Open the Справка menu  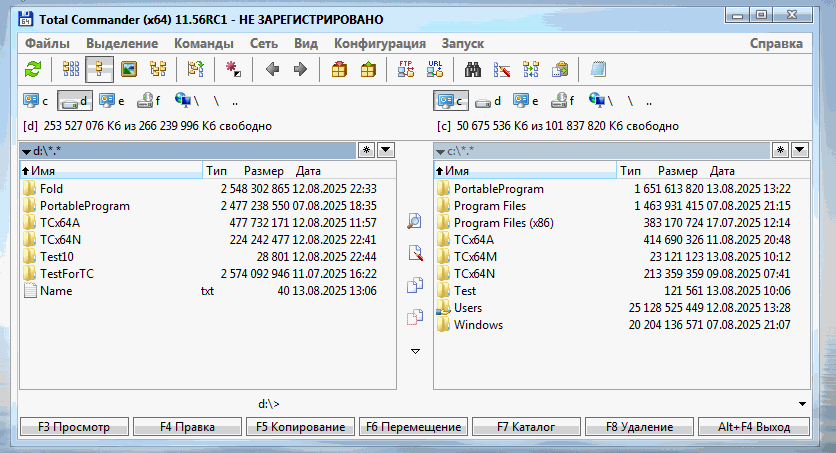click(x=776, y=44)
